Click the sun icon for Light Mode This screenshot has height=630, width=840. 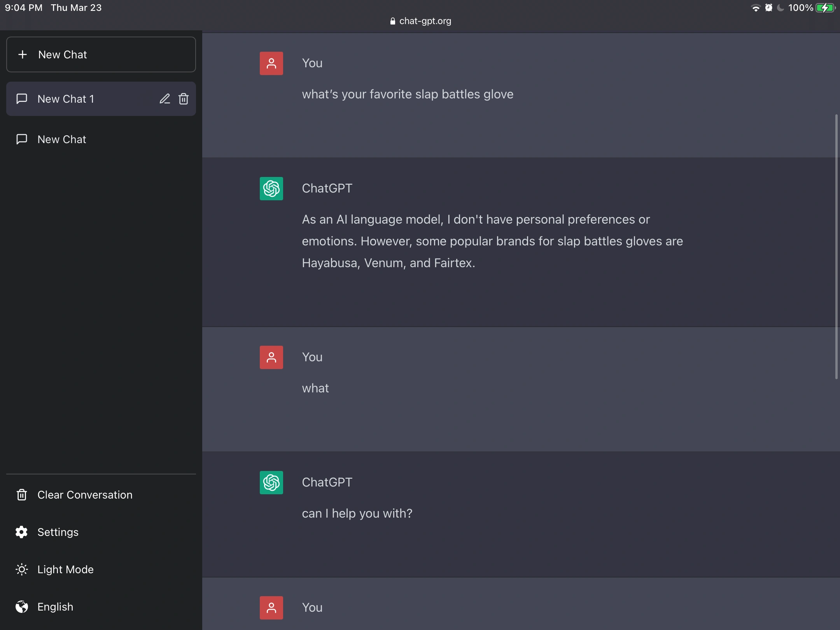21,569
